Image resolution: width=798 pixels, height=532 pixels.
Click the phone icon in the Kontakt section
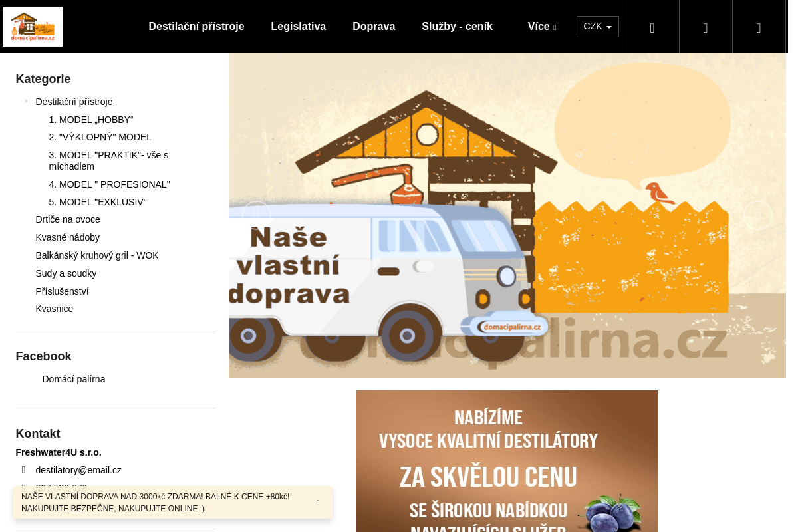click(25, 487)
